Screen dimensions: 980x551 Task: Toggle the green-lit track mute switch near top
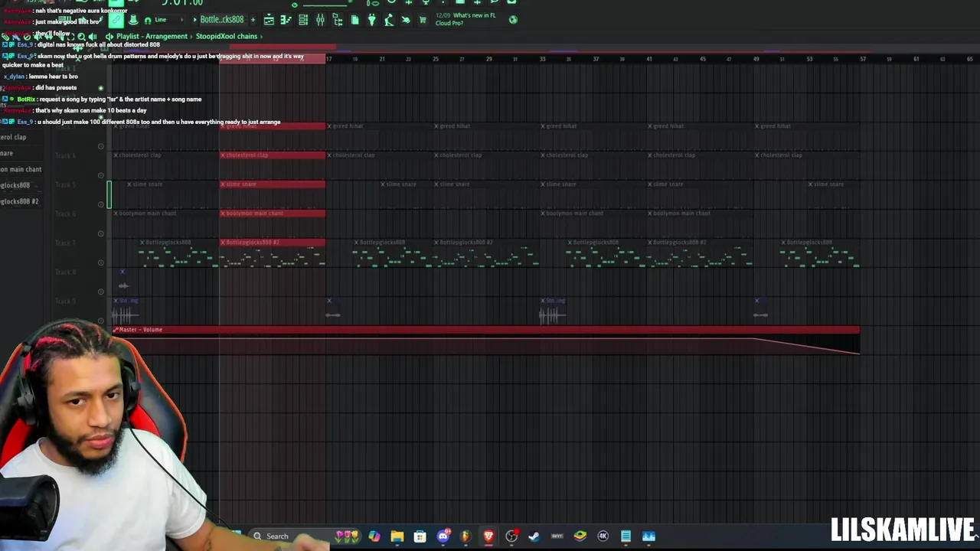pyautogui.click(x=100, y=88)
